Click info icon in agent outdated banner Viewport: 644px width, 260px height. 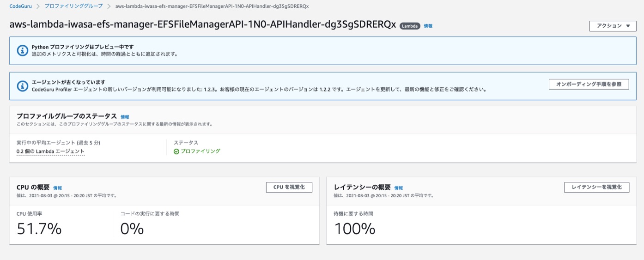click(x=23, y=86)
